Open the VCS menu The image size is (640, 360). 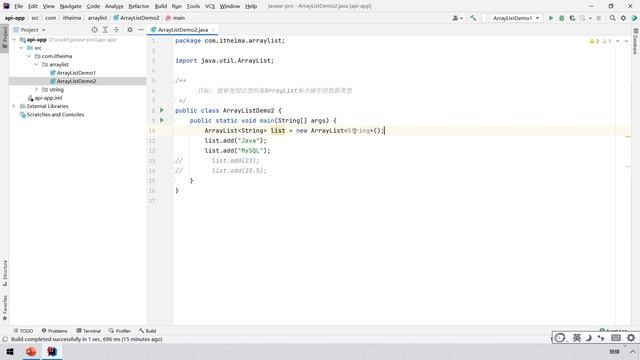click(210, 6)
